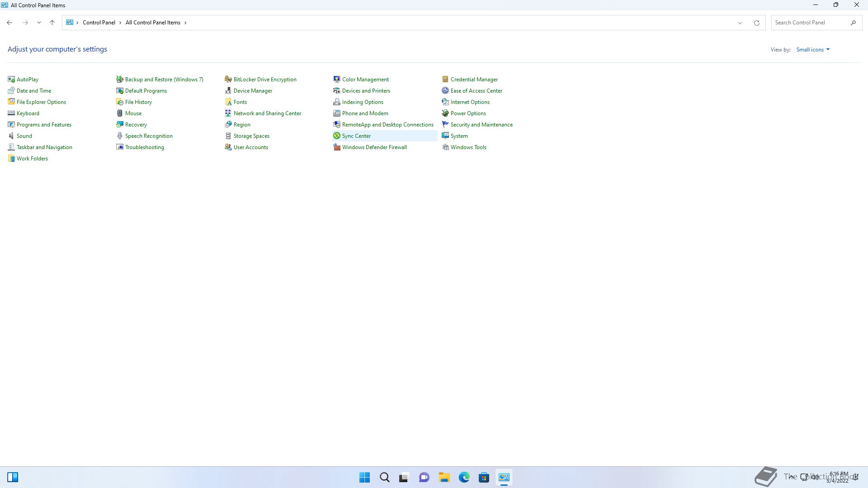The image size is (868, 488).
Task: Open Internet Options link
Action: pyautogui.click(x=470, y=102)
